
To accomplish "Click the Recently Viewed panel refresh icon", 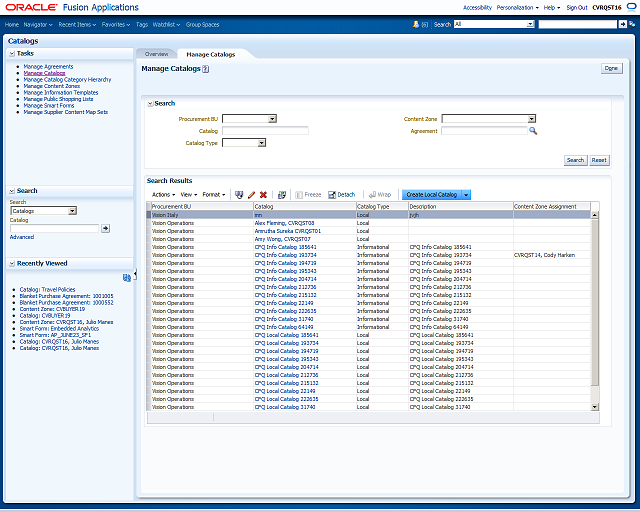I will pos(127,278).
